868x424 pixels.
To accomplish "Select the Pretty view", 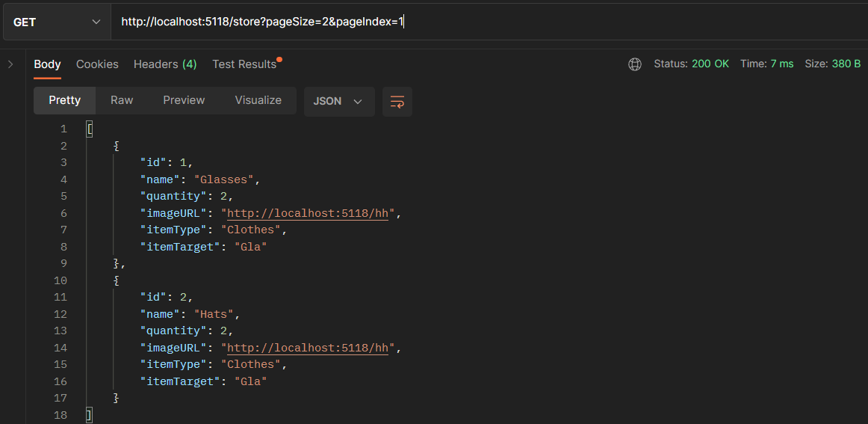I will (65, 100).
